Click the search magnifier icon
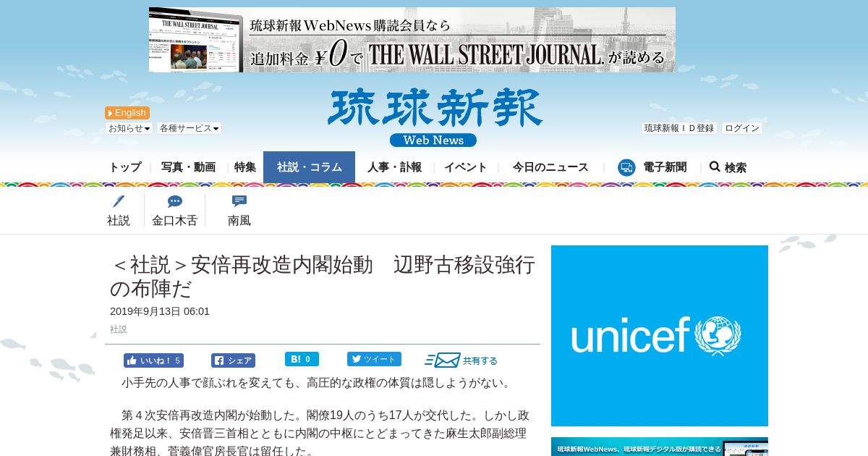 [x=715, y=166]
